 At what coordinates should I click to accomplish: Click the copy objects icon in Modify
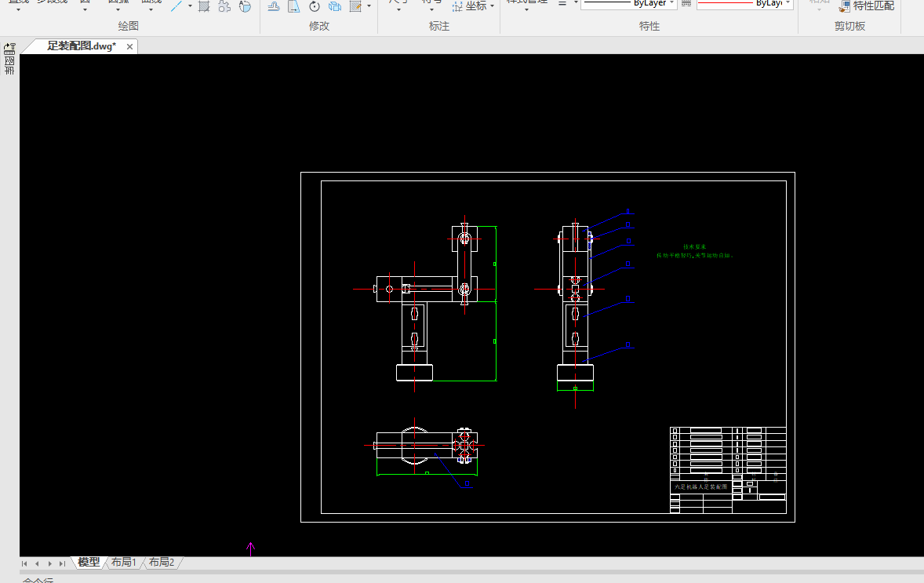(335, 6)
